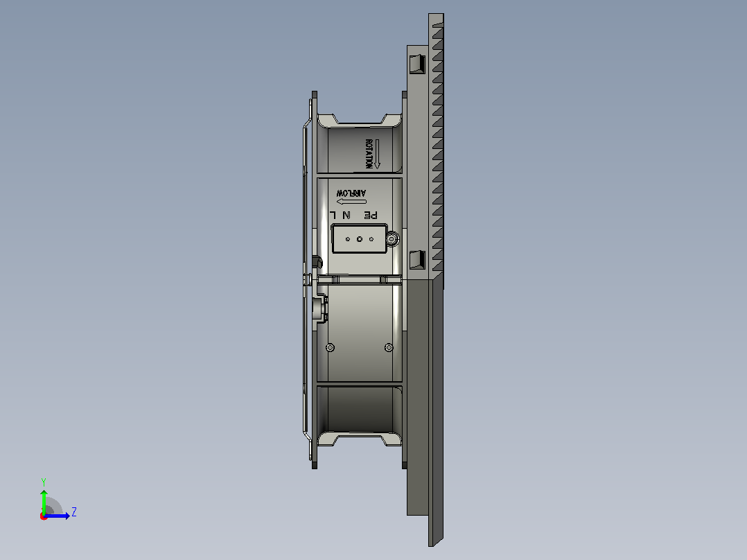This screenshot has height=560, width=747.
Task: Click the N terminal marking
Action: click(x=346, y=216)
